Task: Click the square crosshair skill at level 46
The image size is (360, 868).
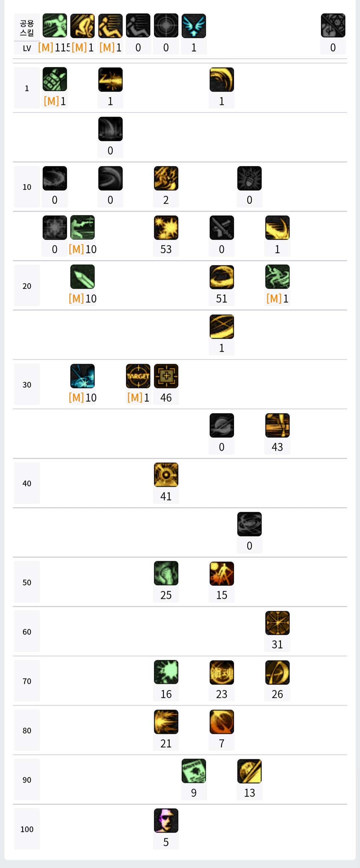Action: click(166, 376)
